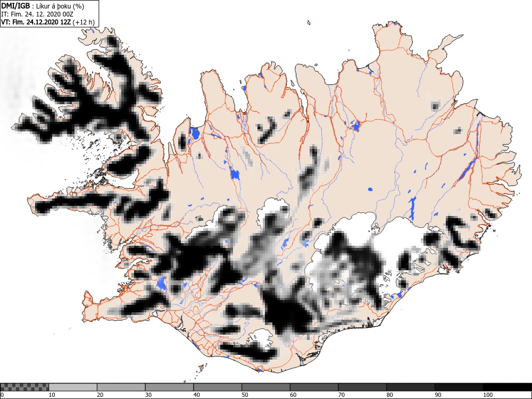This screenshot has width=532, height=399.
Task: Click the legend label '90'
Action: coord(438,395)
